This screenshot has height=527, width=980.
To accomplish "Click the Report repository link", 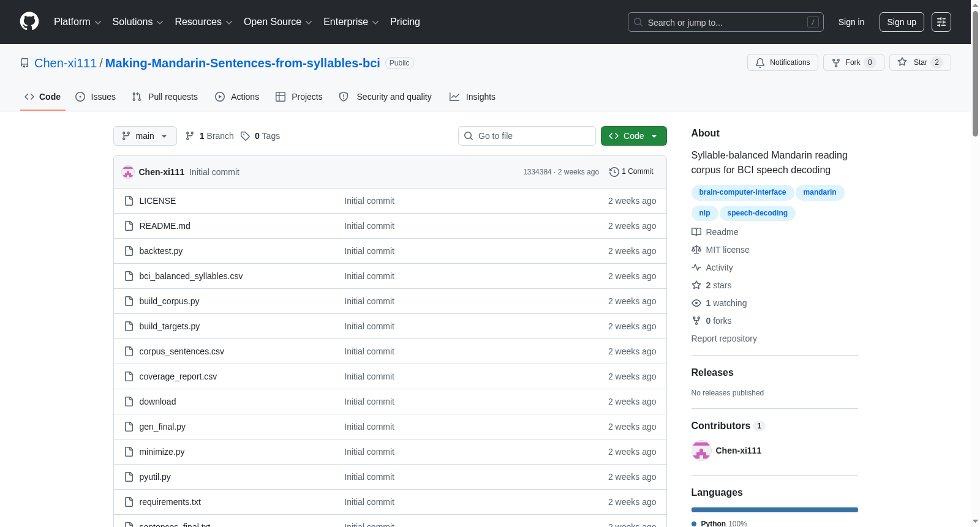I will point(724,338).
